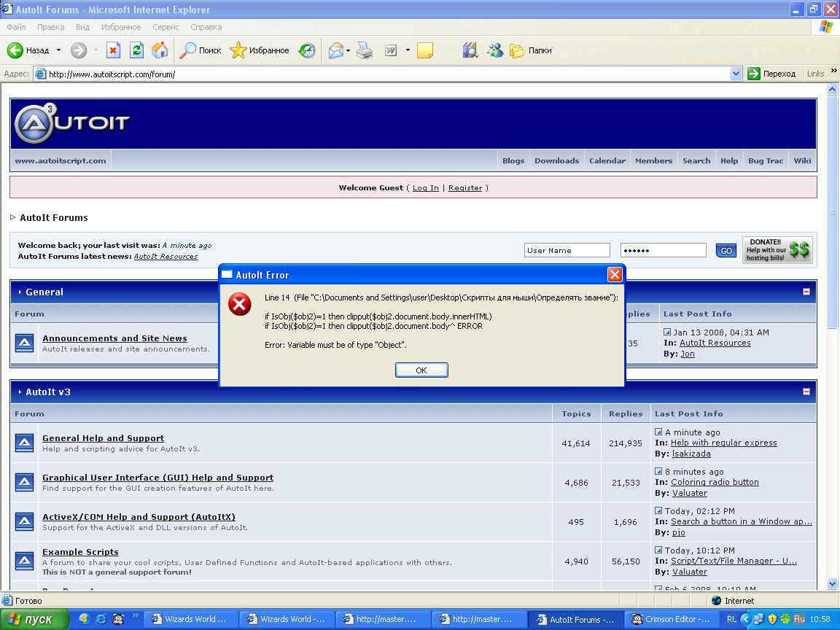
Task: Select the Example Scripts forum icon
Action: tap(24, 561)
